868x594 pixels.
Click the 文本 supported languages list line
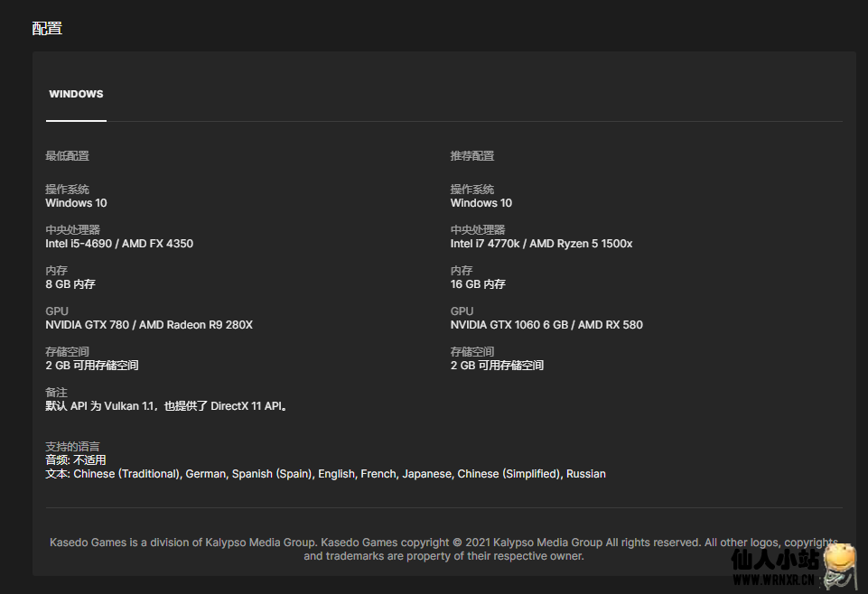tap(325, 474)
